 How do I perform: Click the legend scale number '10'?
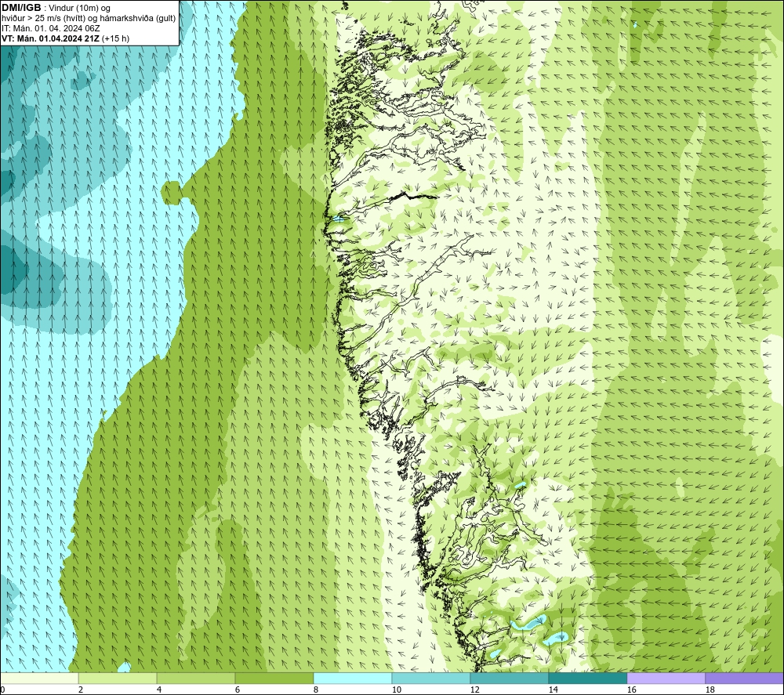point(396,690)
